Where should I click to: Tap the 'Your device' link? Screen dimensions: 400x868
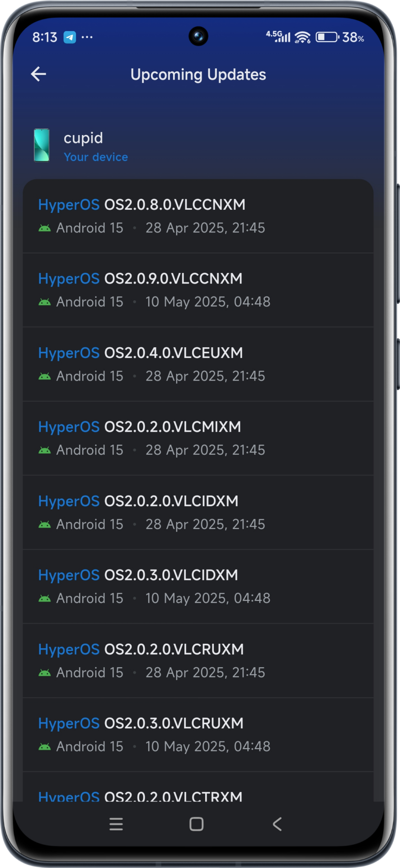point(96,157)
